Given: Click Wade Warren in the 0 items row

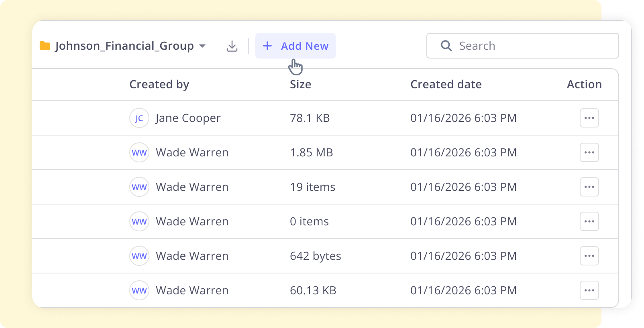Looking at the screenshot, I should coord(192,221).
